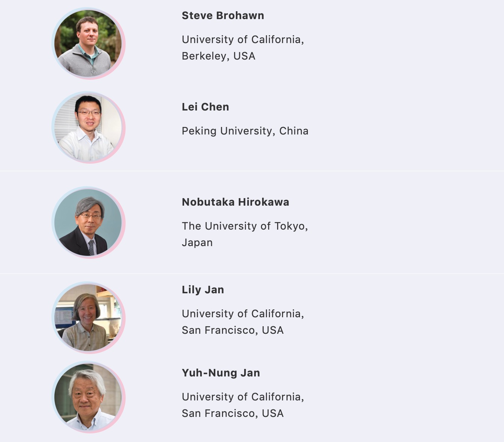Open the Lily Jan name heading
The height and width of the screenshot is (442, 504).
tap(203, 290)
